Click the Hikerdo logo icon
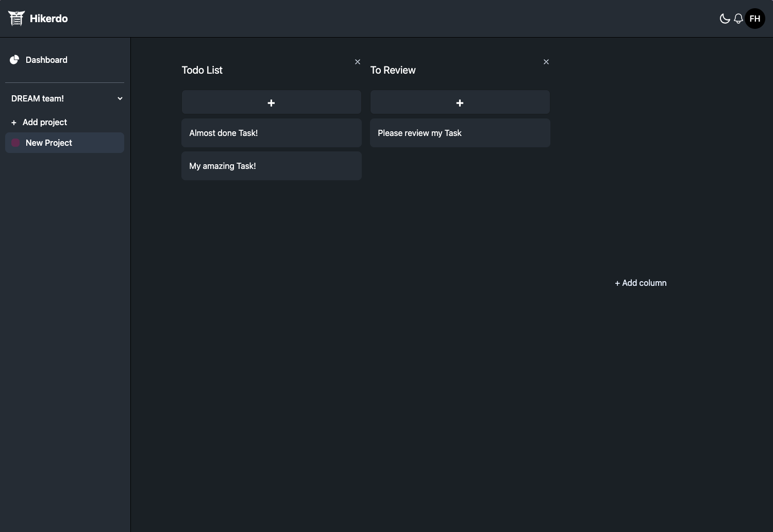The image size is (773, 532). point(16,19)
